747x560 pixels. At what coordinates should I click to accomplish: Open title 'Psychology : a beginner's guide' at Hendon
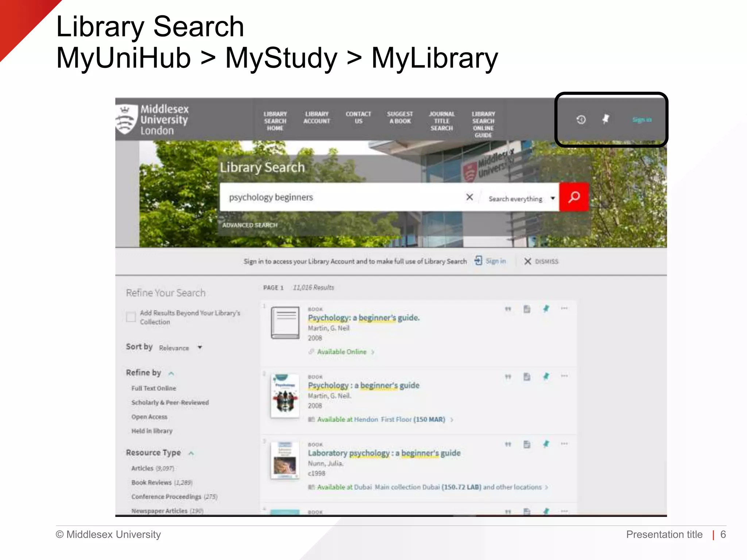pyautogui.click(x=364, y=385)
